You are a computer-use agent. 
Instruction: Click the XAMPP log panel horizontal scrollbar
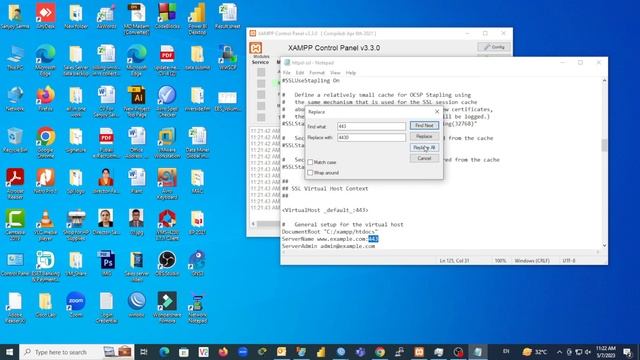coord(267,224)
